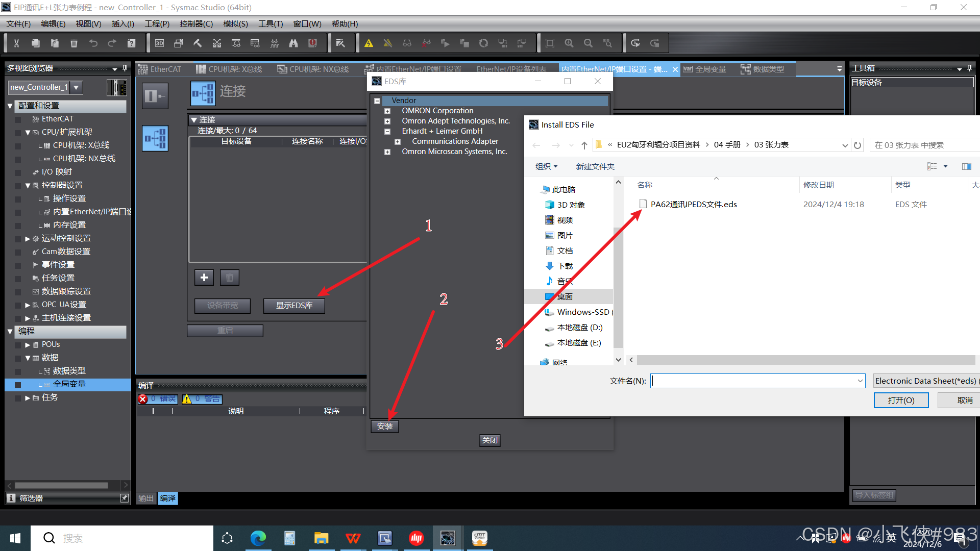Expand the OMRON Corporation vendor node
Viewport: 980px width, 551px height.
[x=387, y=111]
